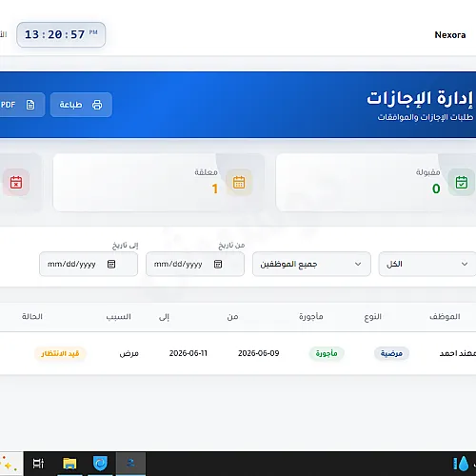This screenshot has height=476, width=476.
Task: Open the مقبولة accepted leaves card
Action: 376,183
